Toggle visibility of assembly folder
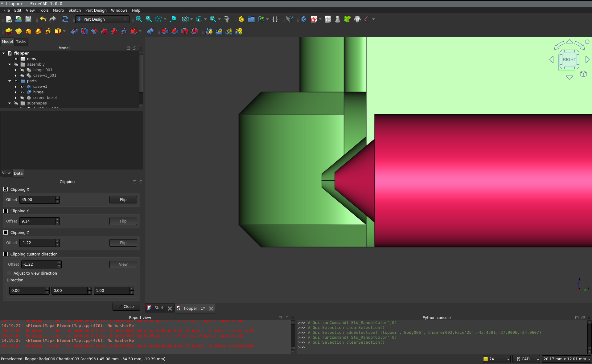 (x=16, y=64)
